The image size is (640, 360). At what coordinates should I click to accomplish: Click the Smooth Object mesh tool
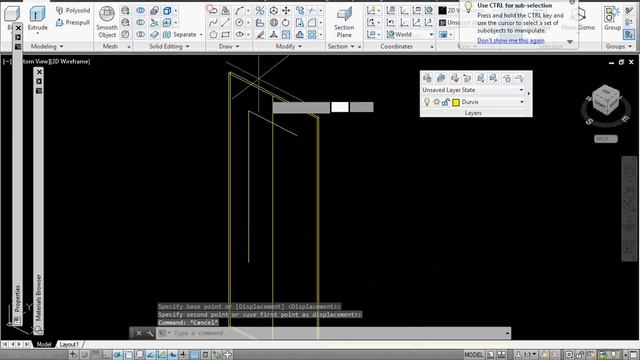coord(107,22)
